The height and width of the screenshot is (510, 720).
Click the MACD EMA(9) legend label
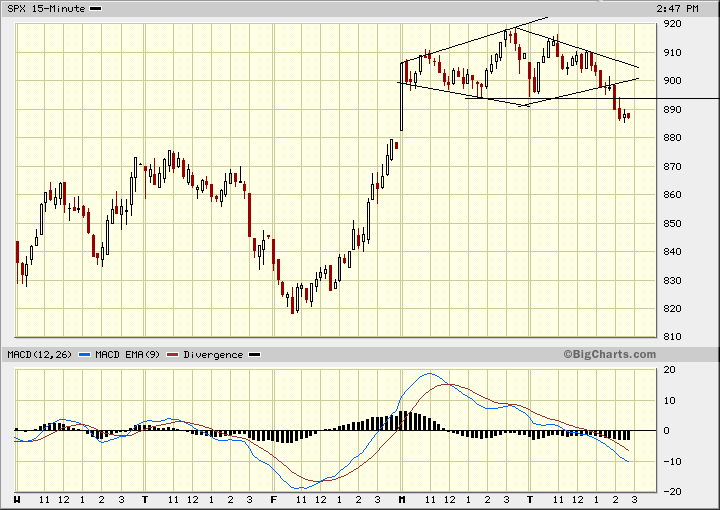128,355
